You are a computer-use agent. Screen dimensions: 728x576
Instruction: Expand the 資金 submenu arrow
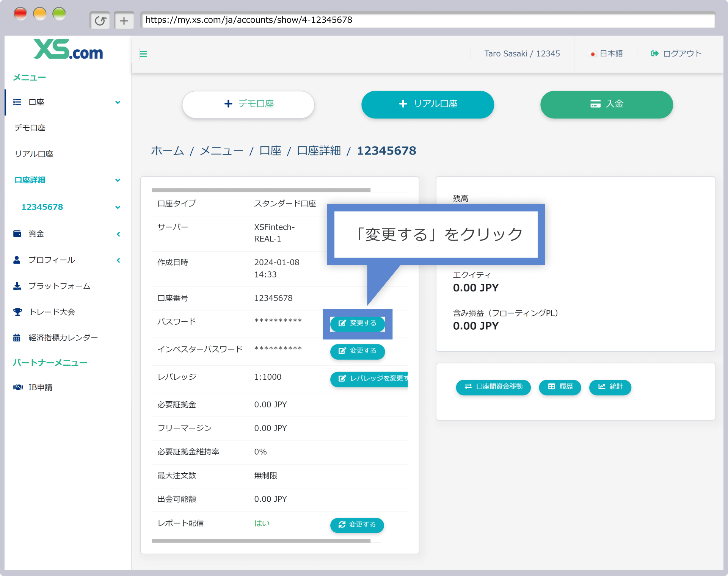pyautogui.click(x=118, y=234)
